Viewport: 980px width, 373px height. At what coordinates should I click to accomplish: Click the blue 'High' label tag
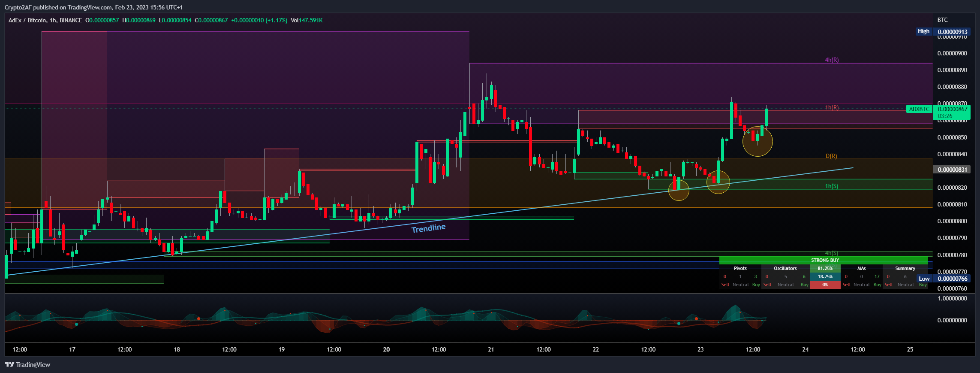[x=923, y=31]
